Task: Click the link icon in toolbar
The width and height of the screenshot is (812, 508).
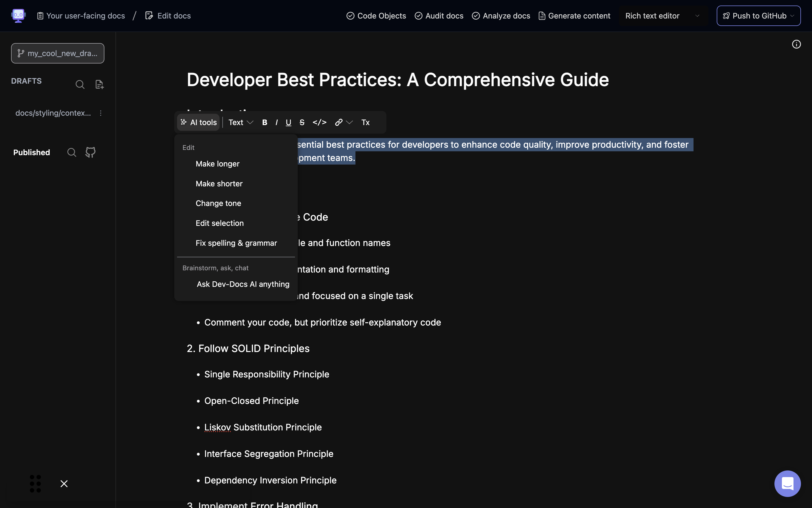Action: 339,122
